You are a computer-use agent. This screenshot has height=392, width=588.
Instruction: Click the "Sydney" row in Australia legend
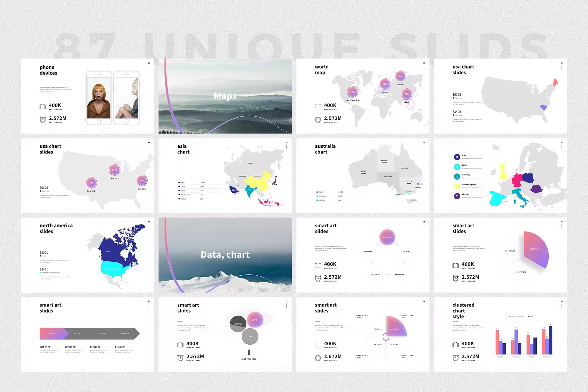point(336,192)
